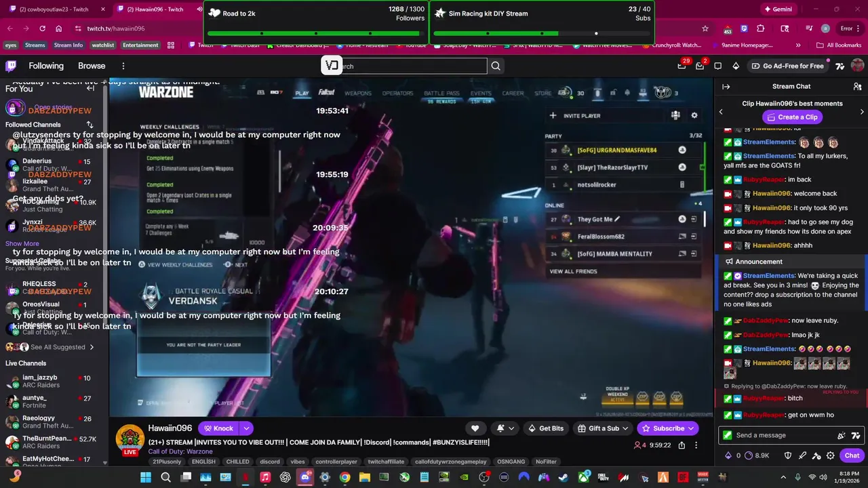Click the controllerplayer tag
Image resolution: width=868 pixels, height=488 pixels.
click(x=337, y=462)
